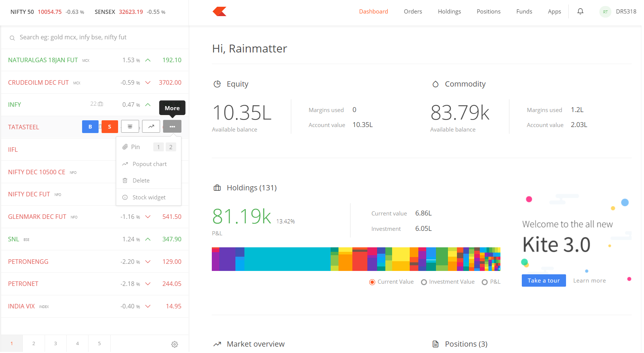Pin TATASTEEL to slot 1
644x353 pixels.
pyautogui.click(x=159, y=148)
